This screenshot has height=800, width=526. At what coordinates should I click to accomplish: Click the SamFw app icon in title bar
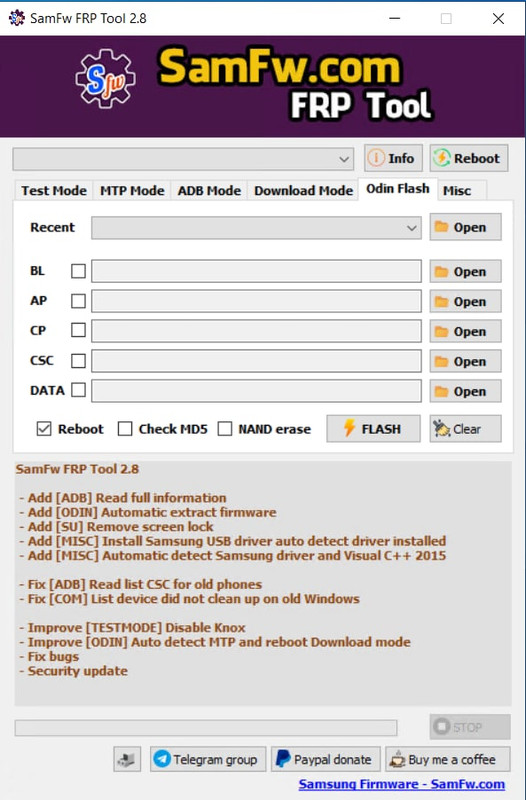(x=17, y=18)
